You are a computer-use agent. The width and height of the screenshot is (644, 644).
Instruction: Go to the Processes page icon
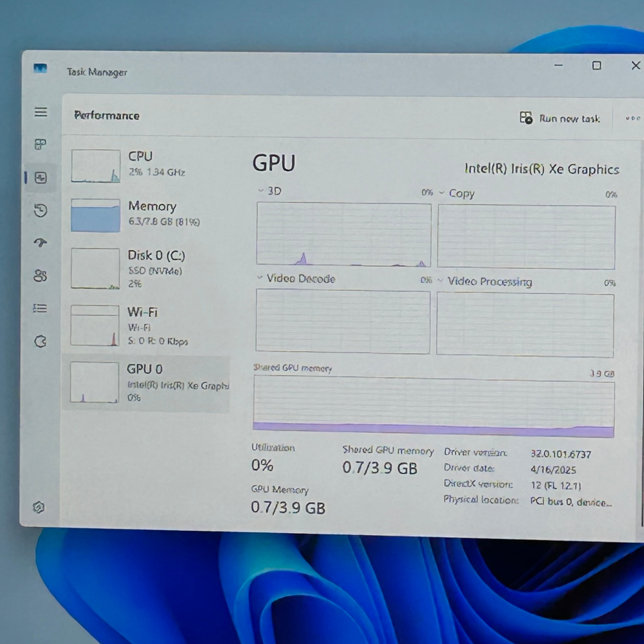pos(41,145)
